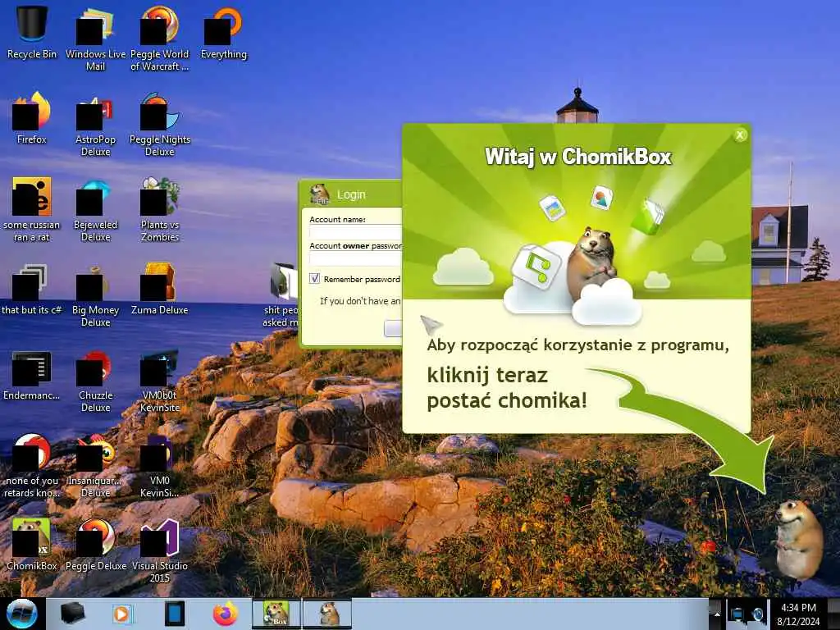Image resolution: width=840 pixels, height=630 pixels.
Task: Select the Bejeweled Deluxe desktop icon
Action: coord(95,209)
